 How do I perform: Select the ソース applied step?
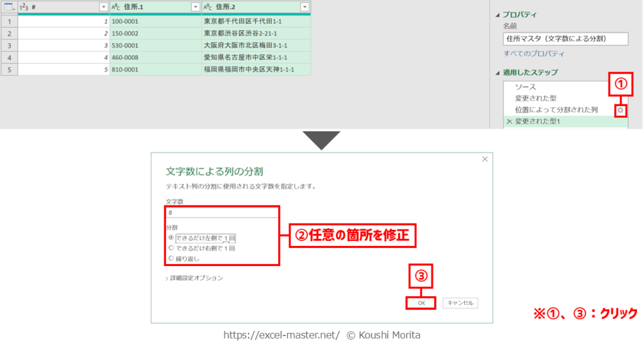tap(526, 86)
